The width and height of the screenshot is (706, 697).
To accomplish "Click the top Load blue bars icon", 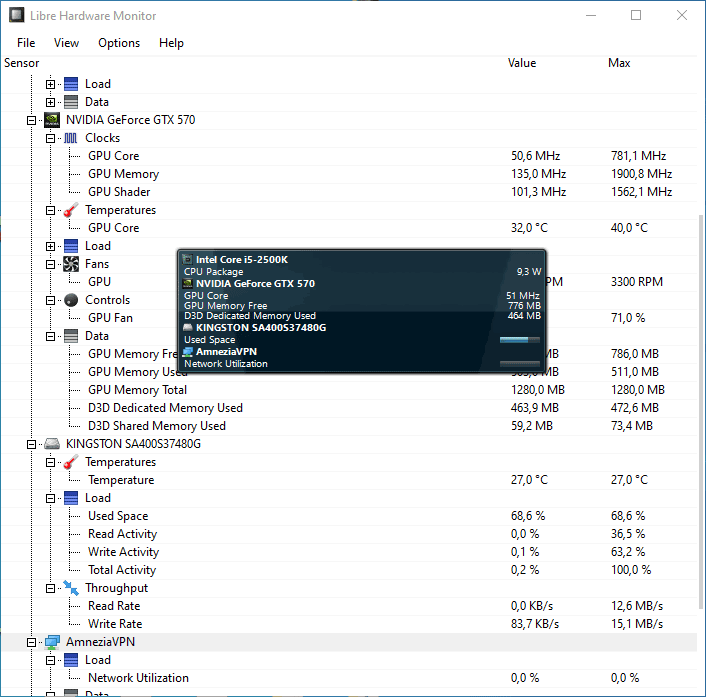I will pos(71,84).
